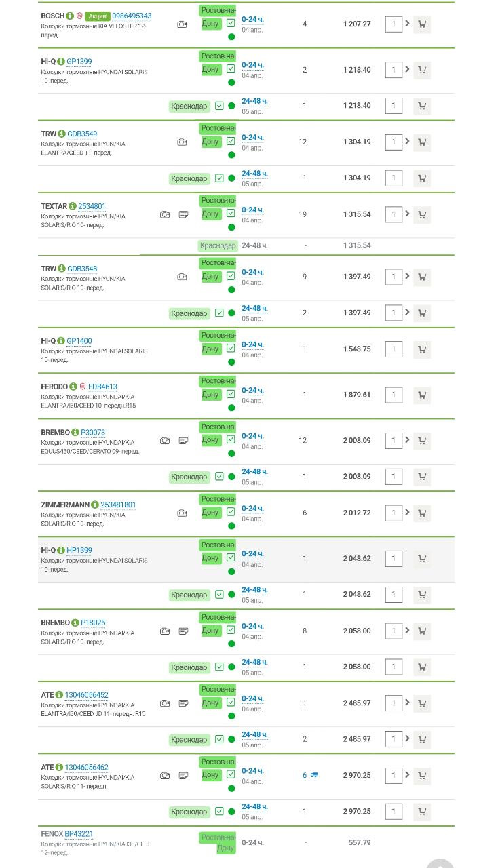Add BREMBO P18025 Rostov offer to cart

tap(422, 631)
